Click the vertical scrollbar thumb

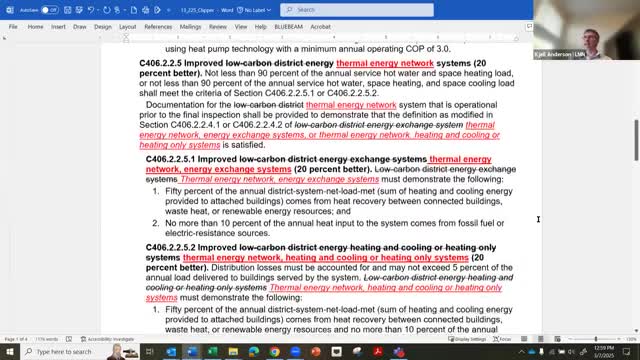[x=636, y=140]
